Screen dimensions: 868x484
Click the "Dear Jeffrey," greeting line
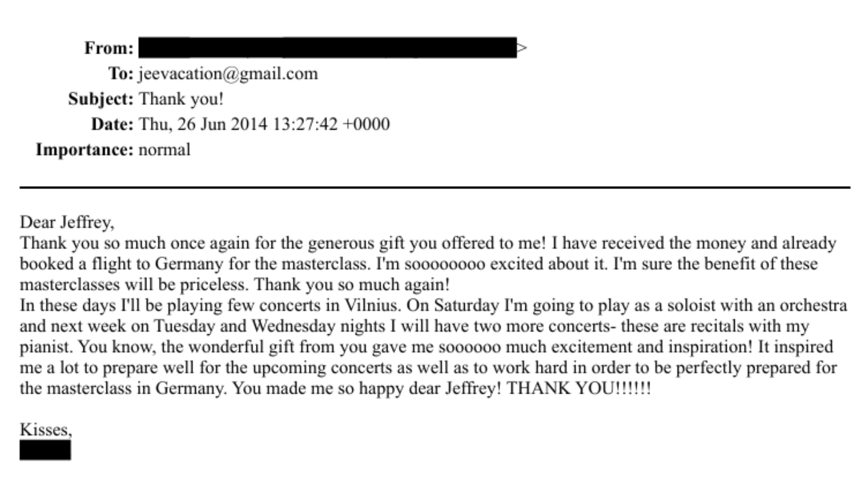pos(67,222)
